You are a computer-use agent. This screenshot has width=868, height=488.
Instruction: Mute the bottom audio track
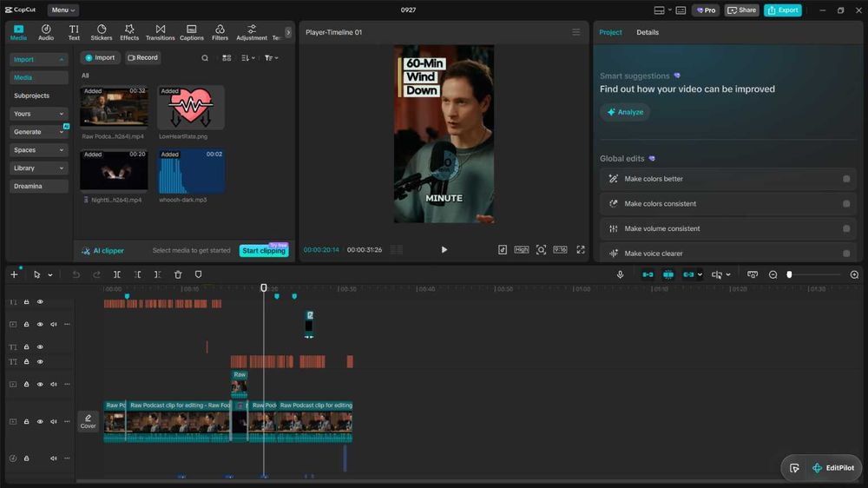pyautogui.click(x=54, y=458)
